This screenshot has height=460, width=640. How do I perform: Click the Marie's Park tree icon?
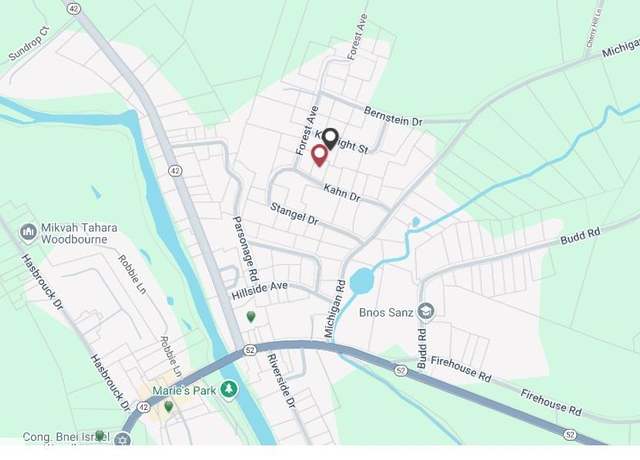tap(229, 389)
